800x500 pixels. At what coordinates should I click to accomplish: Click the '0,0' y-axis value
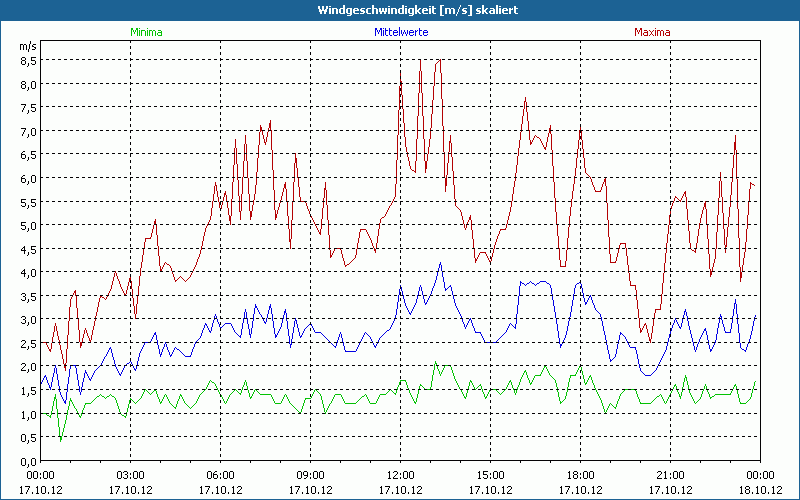pos(29,462)
